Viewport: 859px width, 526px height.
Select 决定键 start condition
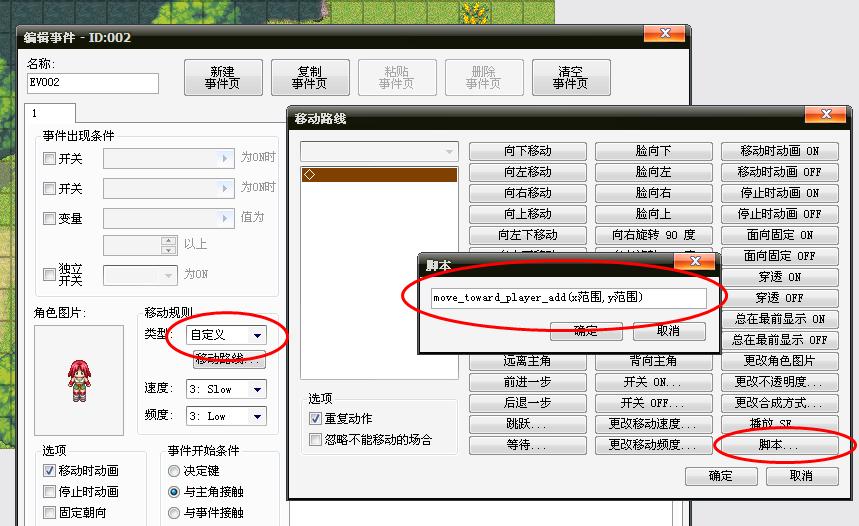[174, 471]
